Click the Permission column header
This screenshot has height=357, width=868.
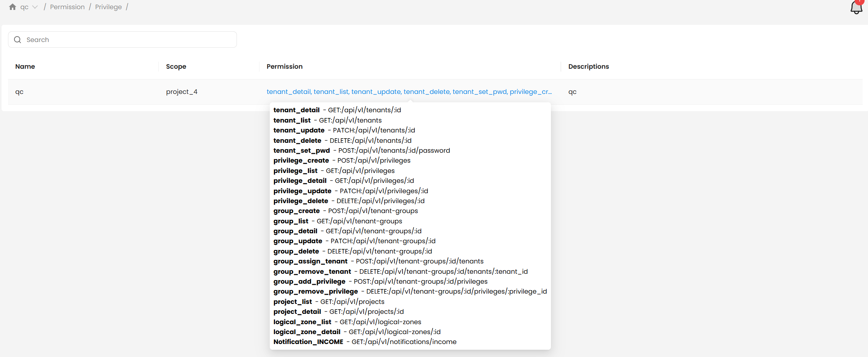click(284, 66)
